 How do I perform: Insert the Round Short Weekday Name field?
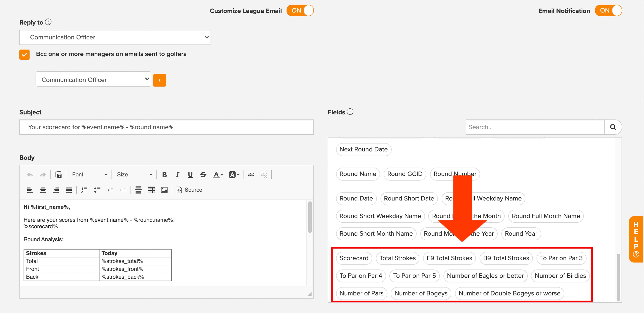click(x=380, y=216)
